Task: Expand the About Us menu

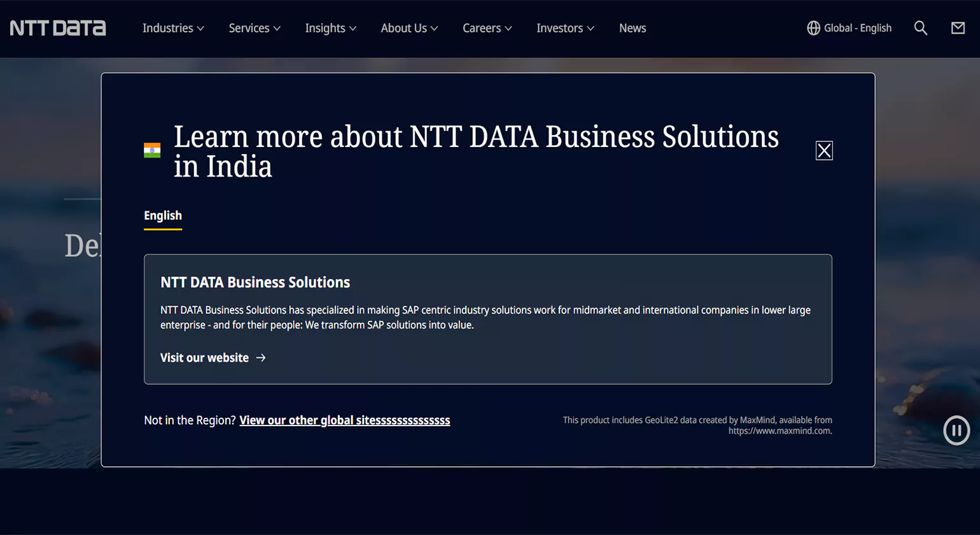Action: [409, 28]
